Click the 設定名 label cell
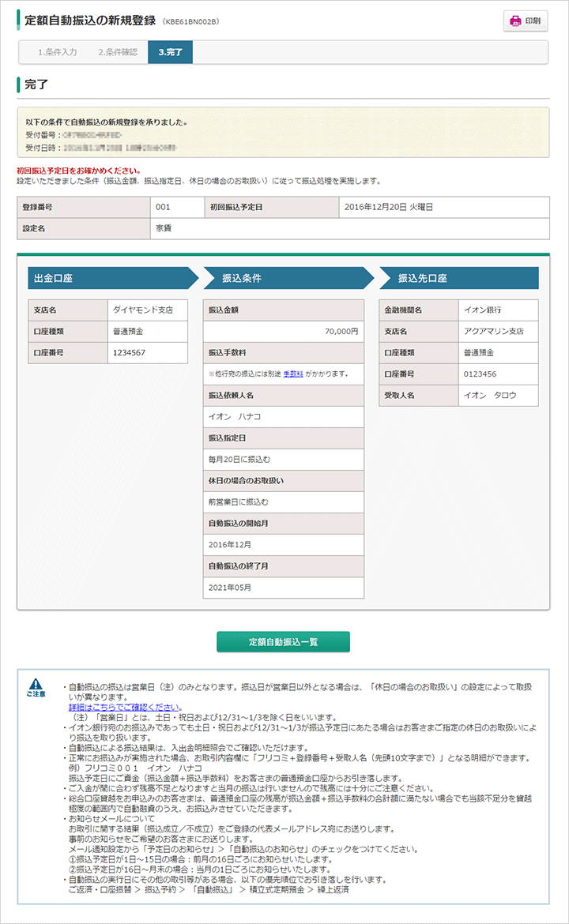This screenshot has width=569, height=924. (84, 229)
